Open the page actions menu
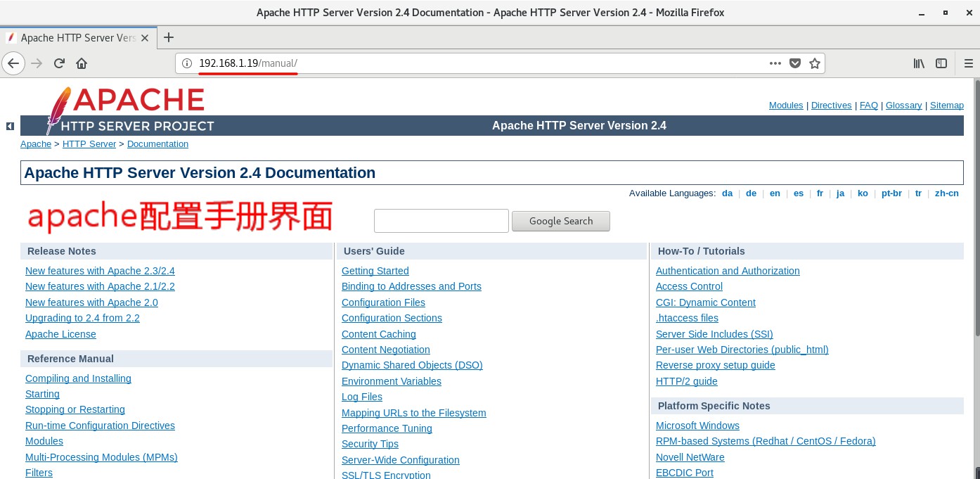Screen dimensions: 980x479 coord(775,63)
